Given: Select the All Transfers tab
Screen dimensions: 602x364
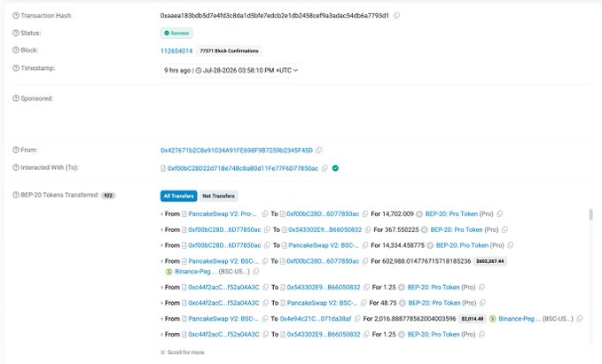Looking at the screenshot, I should pos(178,196).
